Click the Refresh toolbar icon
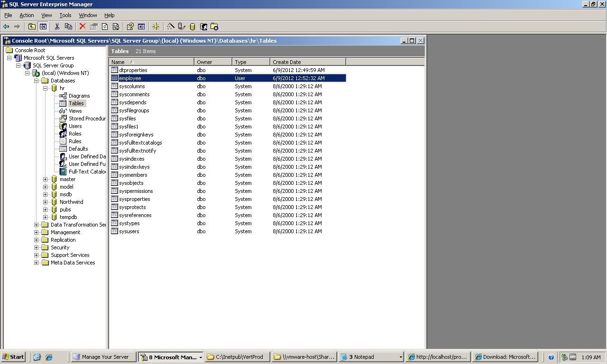The width and height of the screenshot is (607, 364). [105, 27]
